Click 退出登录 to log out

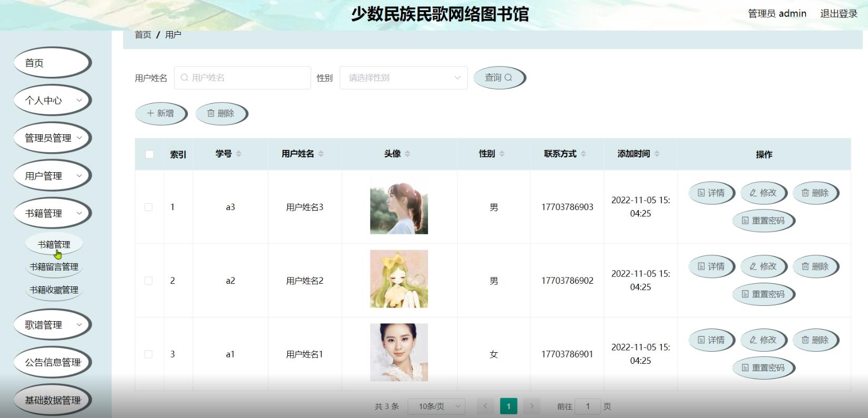(x=839, y=14)
